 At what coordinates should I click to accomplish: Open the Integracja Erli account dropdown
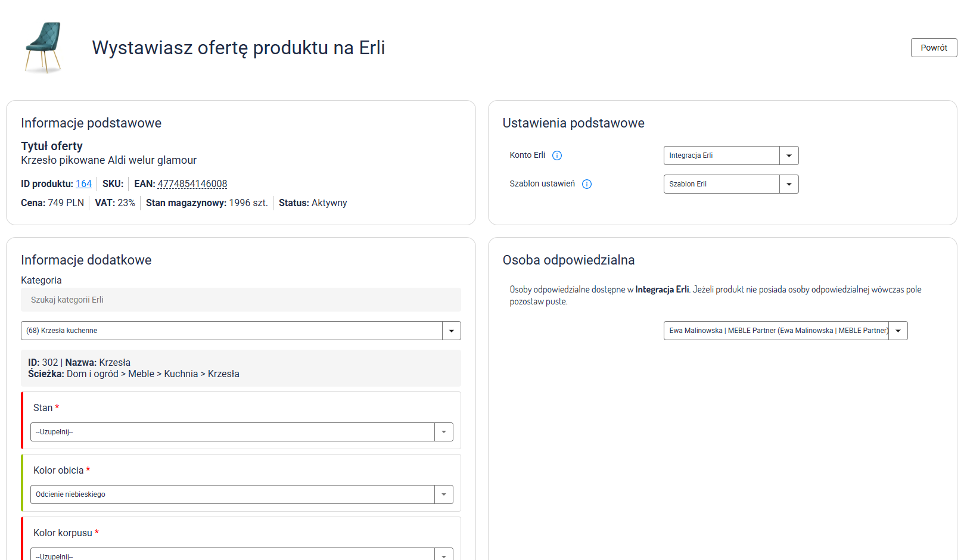[x=722, y=155]
